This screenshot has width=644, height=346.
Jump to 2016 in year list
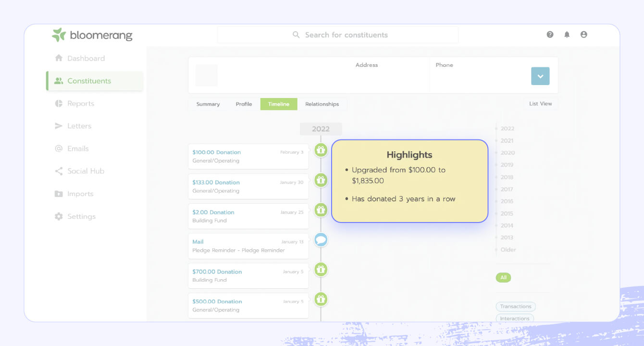(x=507, y=201)
